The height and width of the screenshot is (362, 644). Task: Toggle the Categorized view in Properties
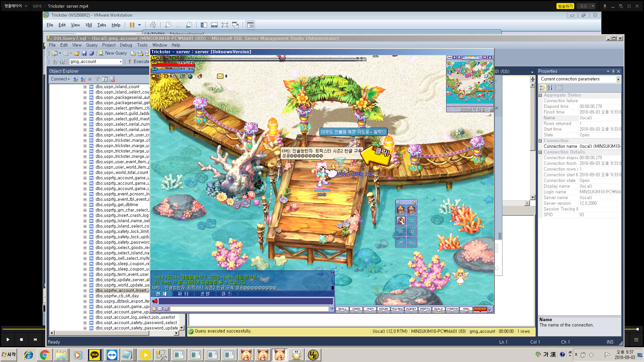pos(542,88)
